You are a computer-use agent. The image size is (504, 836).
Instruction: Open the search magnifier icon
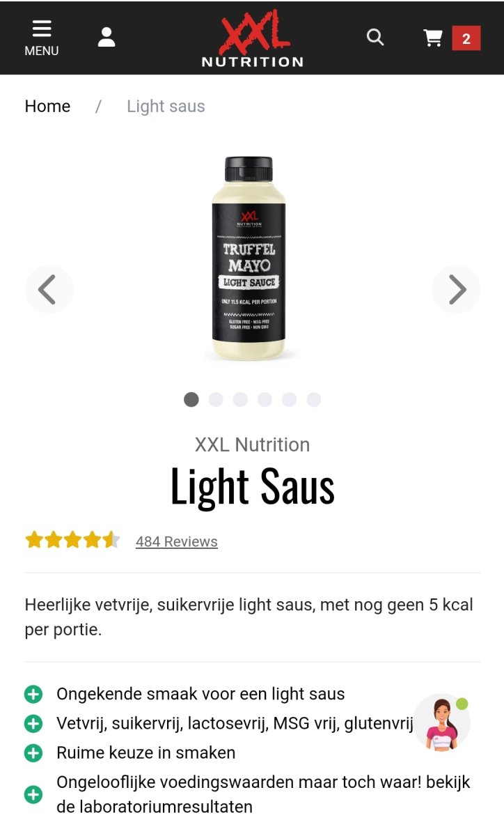375,37
